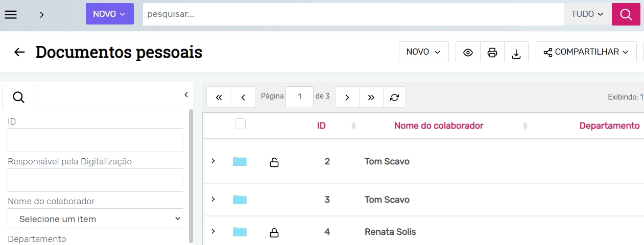Refresh the document list
Image resolution: width=644 pixels, height=245 pixels.
pos(394,97)
